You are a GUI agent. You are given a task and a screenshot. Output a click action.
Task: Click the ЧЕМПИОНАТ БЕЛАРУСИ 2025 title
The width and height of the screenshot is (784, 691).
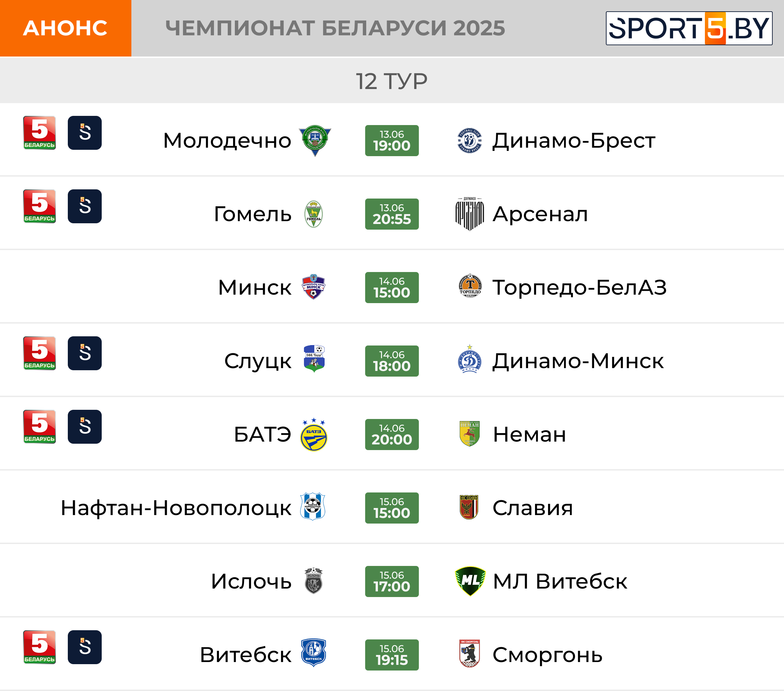pyautogui.click(x=335, y=28)
